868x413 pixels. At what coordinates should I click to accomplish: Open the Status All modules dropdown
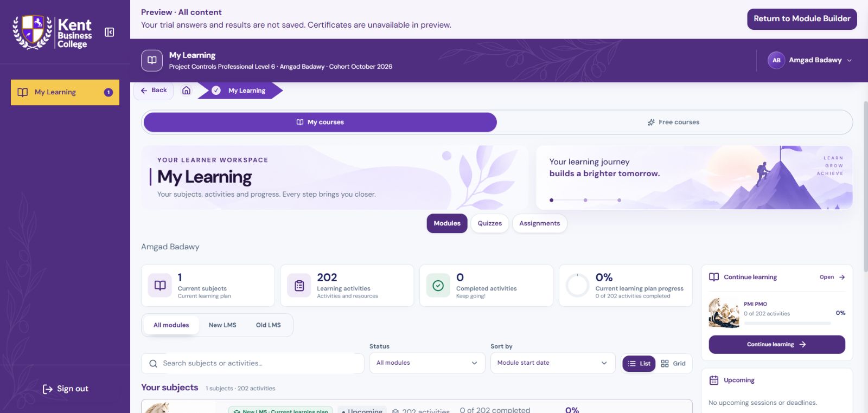click(x=427, y=363)
